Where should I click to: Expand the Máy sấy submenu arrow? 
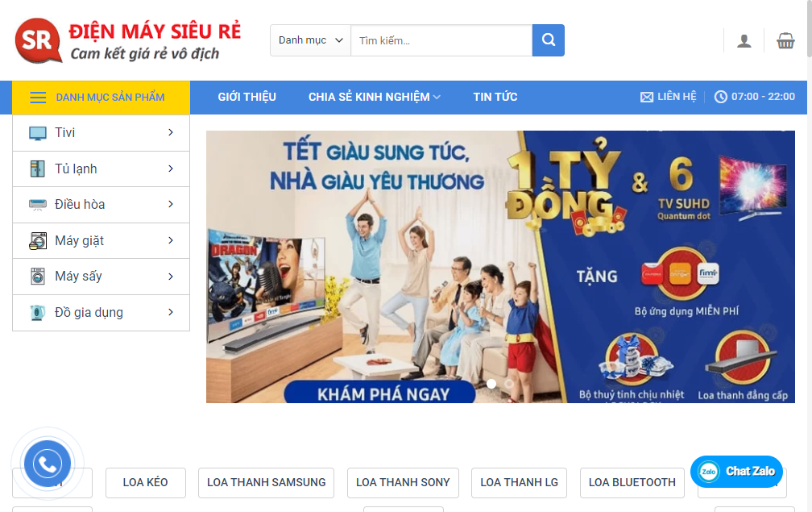click(171, 277)
